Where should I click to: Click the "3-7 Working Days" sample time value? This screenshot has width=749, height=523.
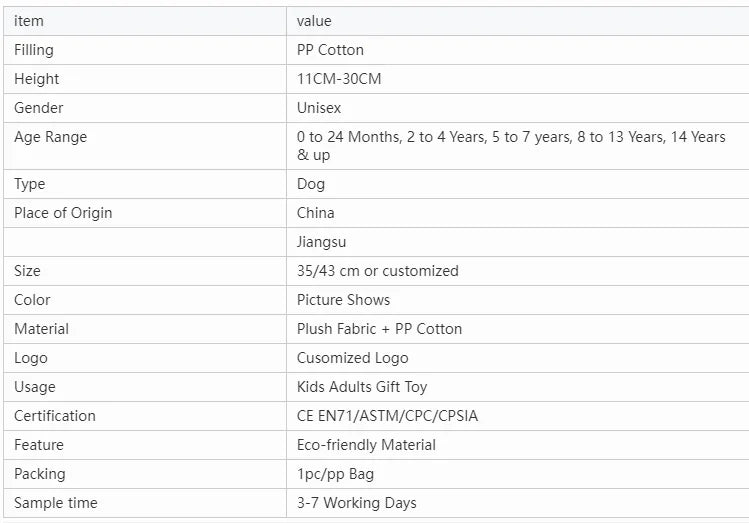point(356,503)
